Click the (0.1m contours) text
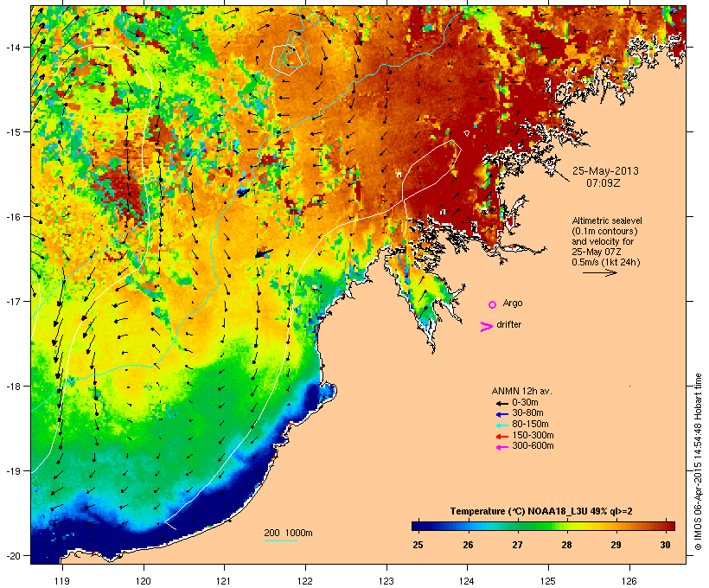This screenshot has width=709, height=588. click(604, 231)
